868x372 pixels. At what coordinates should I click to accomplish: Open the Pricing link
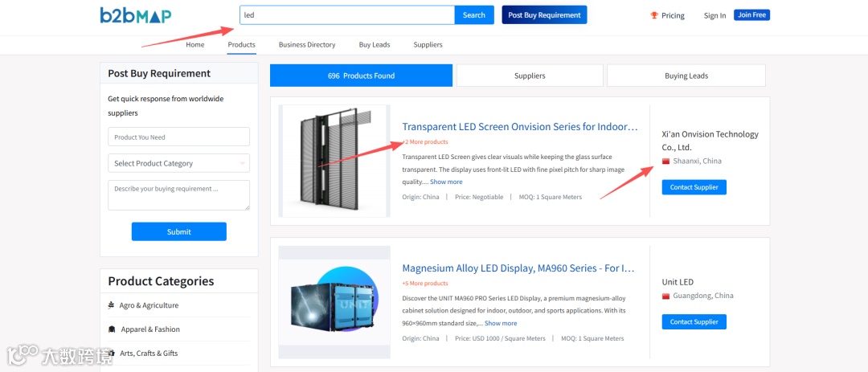click(673, 15)
